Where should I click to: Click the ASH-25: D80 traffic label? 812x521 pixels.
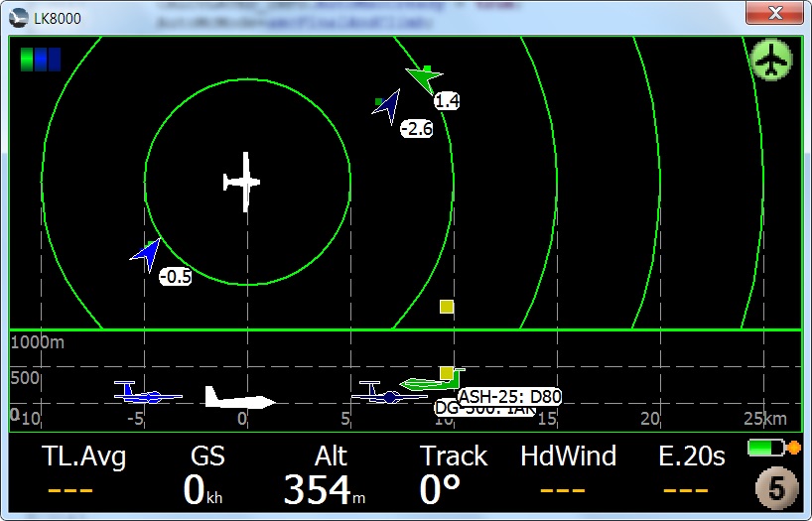coord(510,397)
